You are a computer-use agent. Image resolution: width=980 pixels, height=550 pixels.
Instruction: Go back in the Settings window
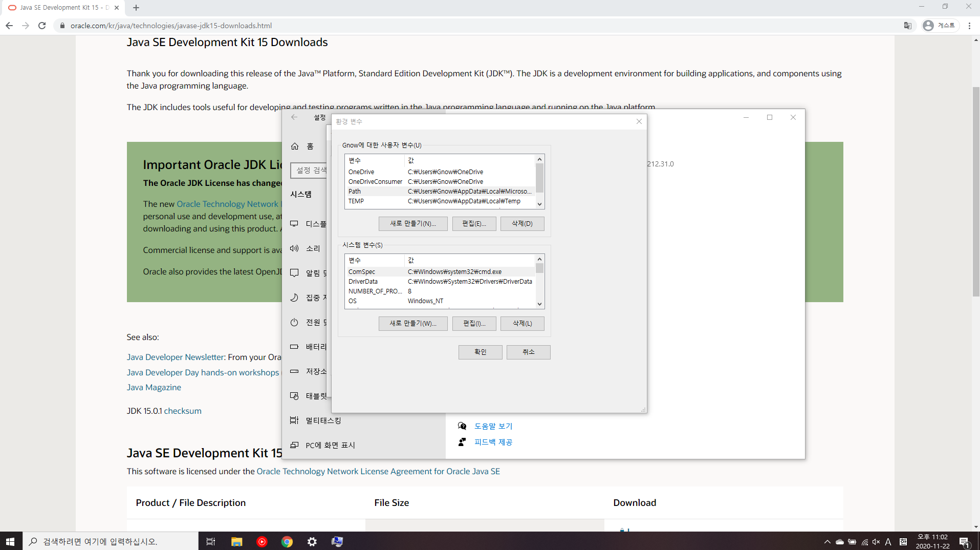pos(294,117)
